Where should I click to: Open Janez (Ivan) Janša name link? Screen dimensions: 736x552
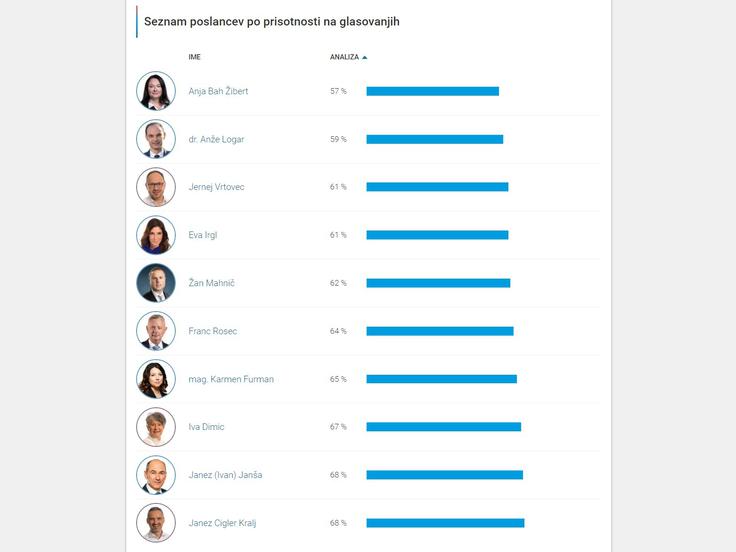pos(225,475)
